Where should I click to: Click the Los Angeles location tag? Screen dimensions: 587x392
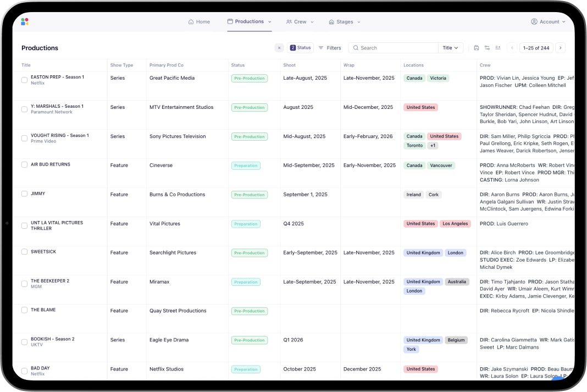(x=455, y=224)
